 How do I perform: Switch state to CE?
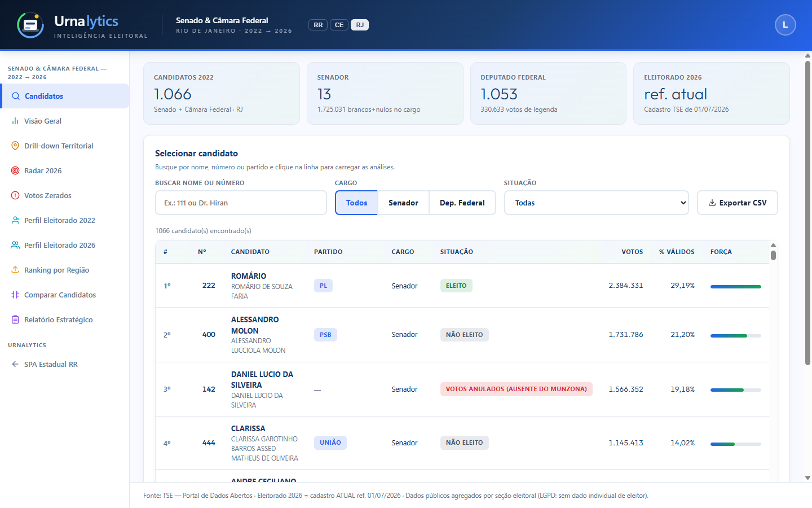(339, 25)
